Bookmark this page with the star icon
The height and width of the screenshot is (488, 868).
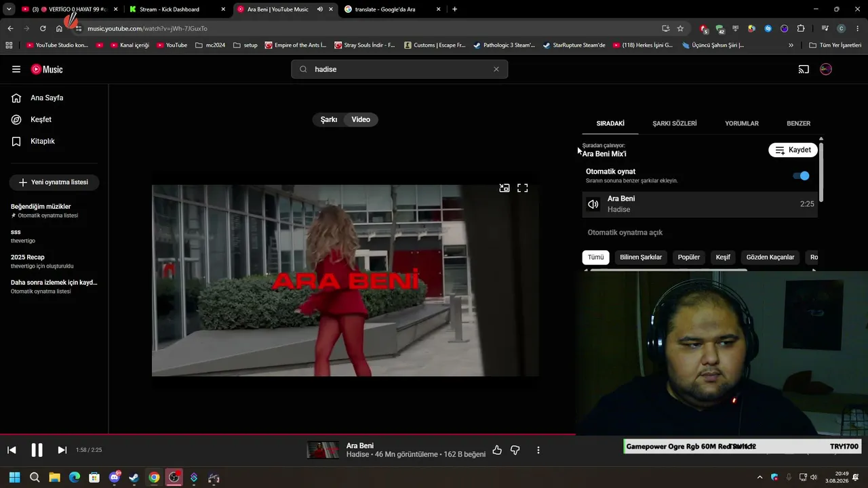(x=680, y=28)
